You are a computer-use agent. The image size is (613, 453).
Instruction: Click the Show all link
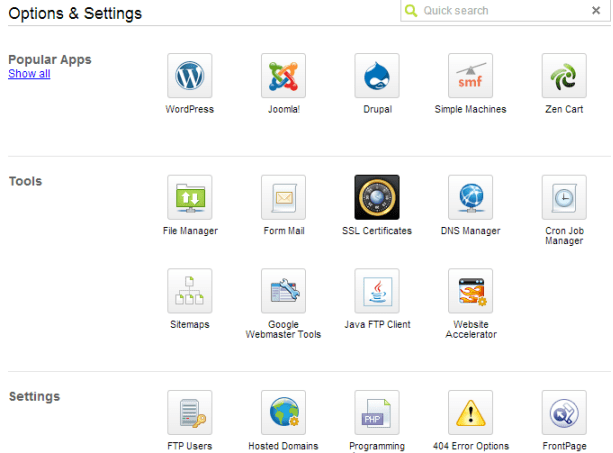[29, 73]
